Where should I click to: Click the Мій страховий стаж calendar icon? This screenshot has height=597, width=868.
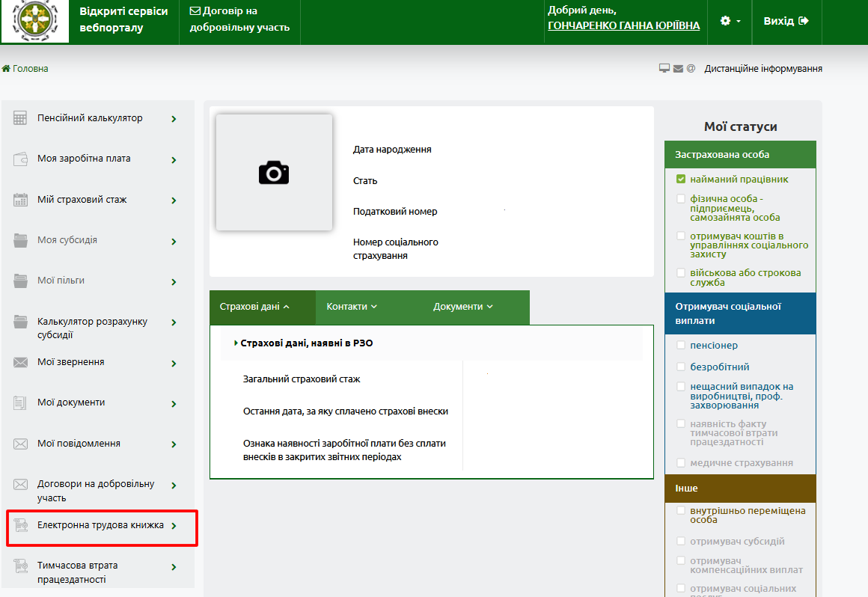(x=20, y=200)
